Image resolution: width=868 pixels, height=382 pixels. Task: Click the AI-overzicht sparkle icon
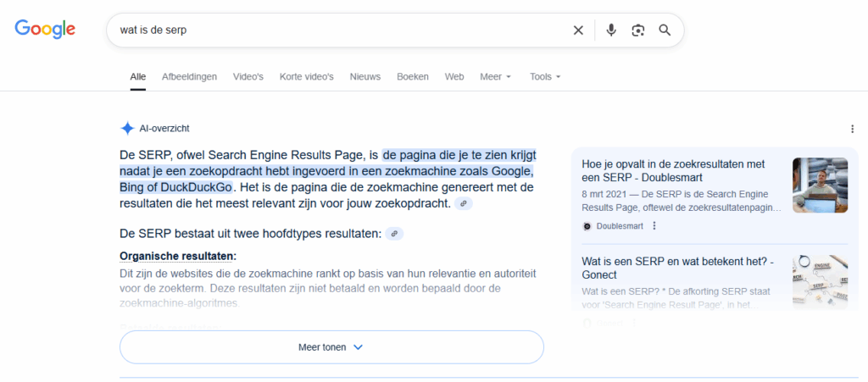(x=127, y=128)
